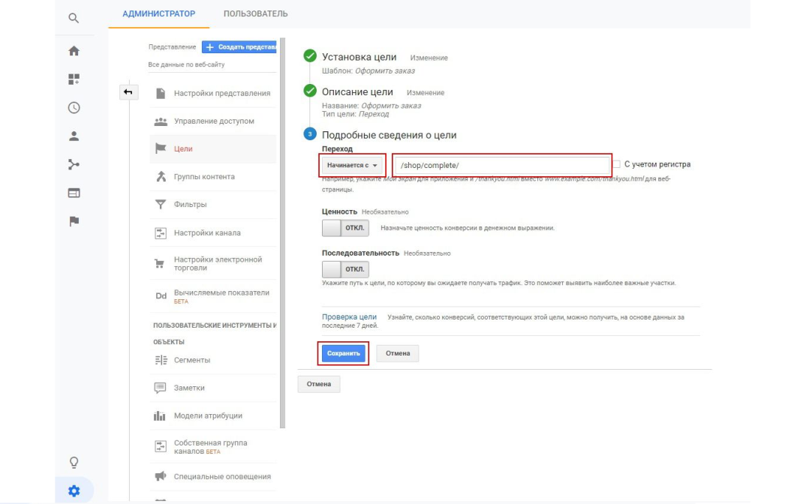Click the segments icon beside Сегменты
Screen dimensions: 812x504
[x=161, y=360]
